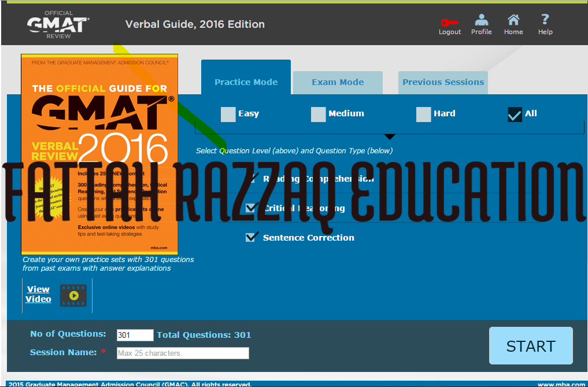Go to the Home house icon
This screenshot has height=387, width=588.
tap(513, 20)
